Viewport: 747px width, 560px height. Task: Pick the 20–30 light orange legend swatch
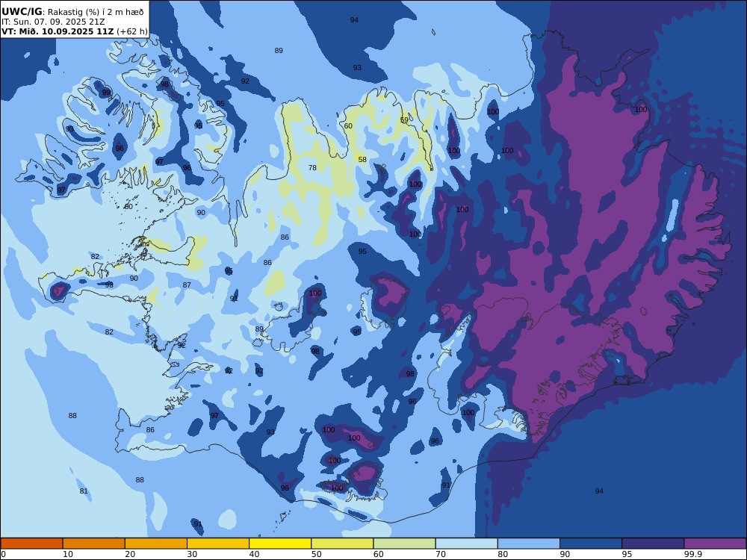point(156,544)
